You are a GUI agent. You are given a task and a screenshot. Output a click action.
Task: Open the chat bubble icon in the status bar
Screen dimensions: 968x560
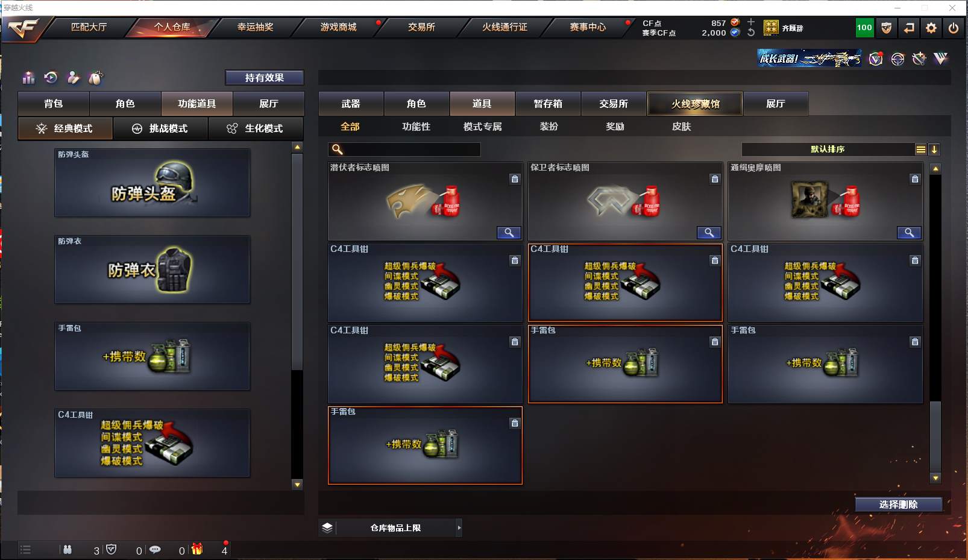[x=155, y=550]
